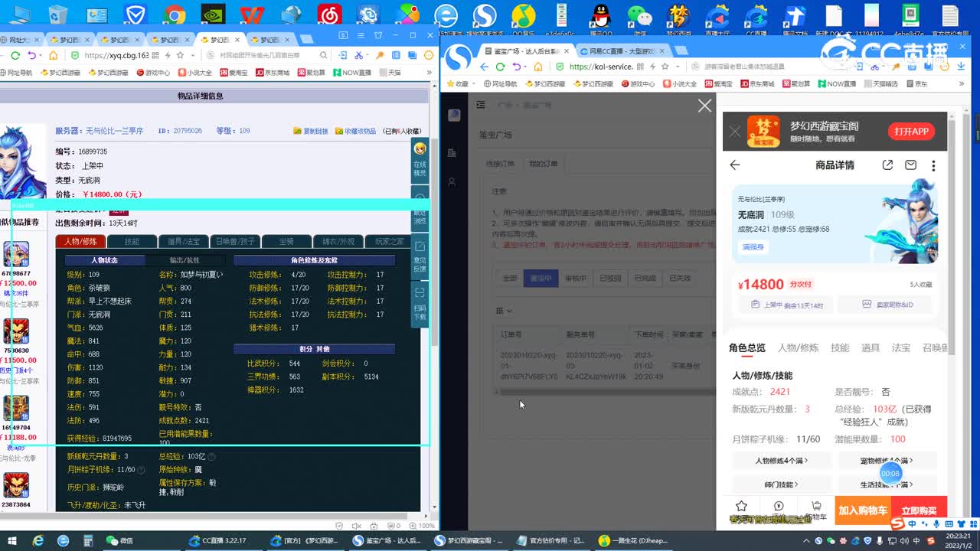Image resolution: width=980 pixels, height=551 pixels.
Task: Click search magnifier in xyq.cbg browser toolbar
Action: coord(323,55)
